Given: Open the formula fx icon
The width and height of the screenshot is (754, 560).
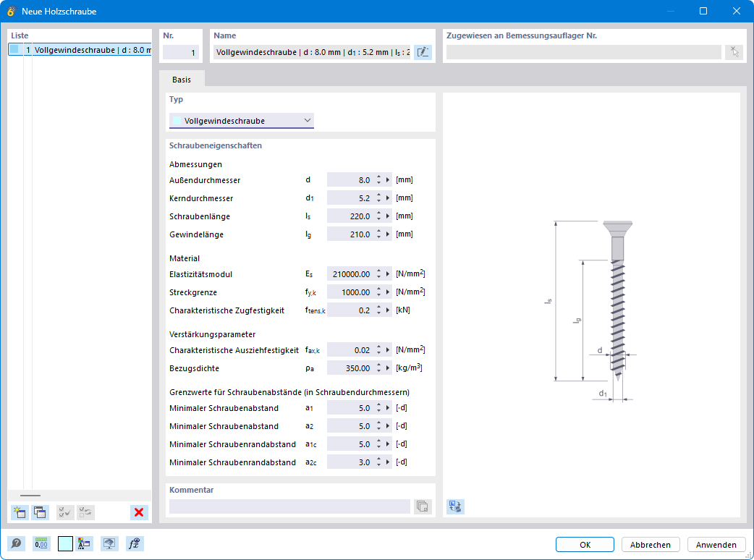Looking at the screenshot, I should [x=135, y=543].
